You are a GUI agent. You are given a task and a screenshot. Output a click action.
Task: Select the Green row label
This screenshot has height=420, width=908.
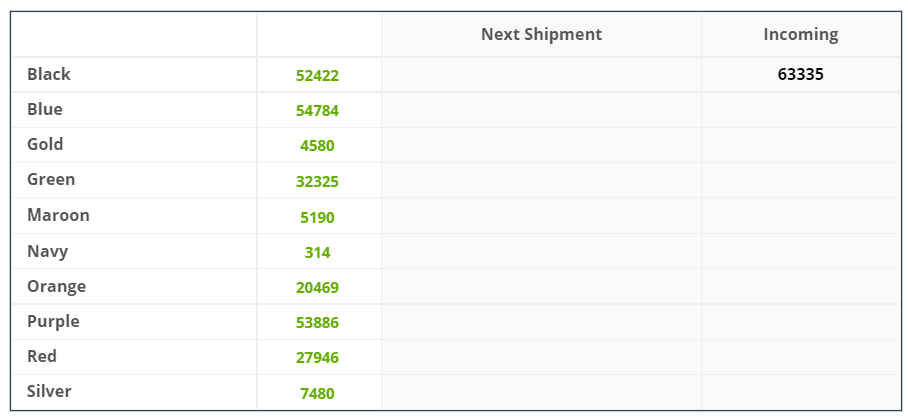(x=51, y=179)
